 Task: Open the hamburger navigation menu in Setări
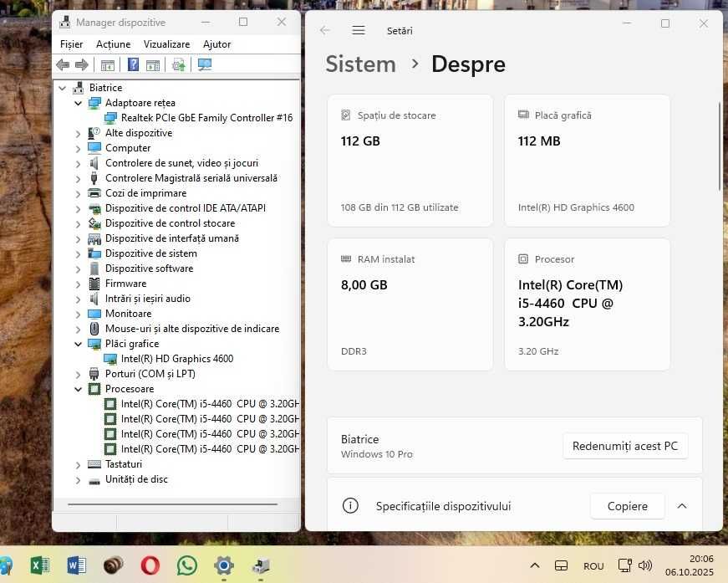tap(359, 31)
